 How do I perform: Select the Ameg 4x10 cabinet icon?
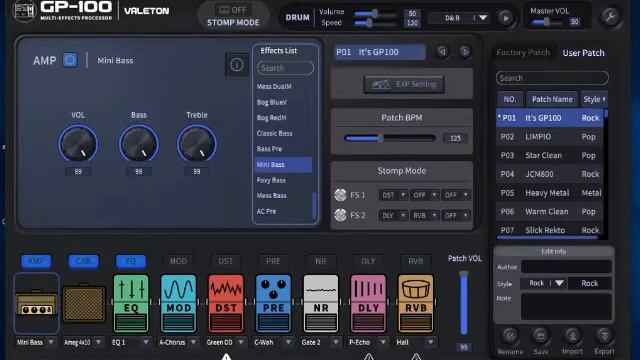click(84, 304)
